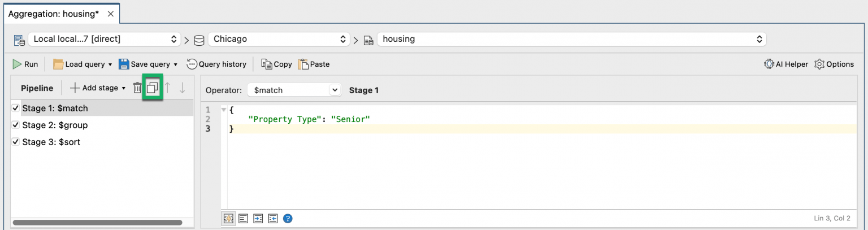
Task: Open the housing collection dropdown
Action: pos(571,39)
